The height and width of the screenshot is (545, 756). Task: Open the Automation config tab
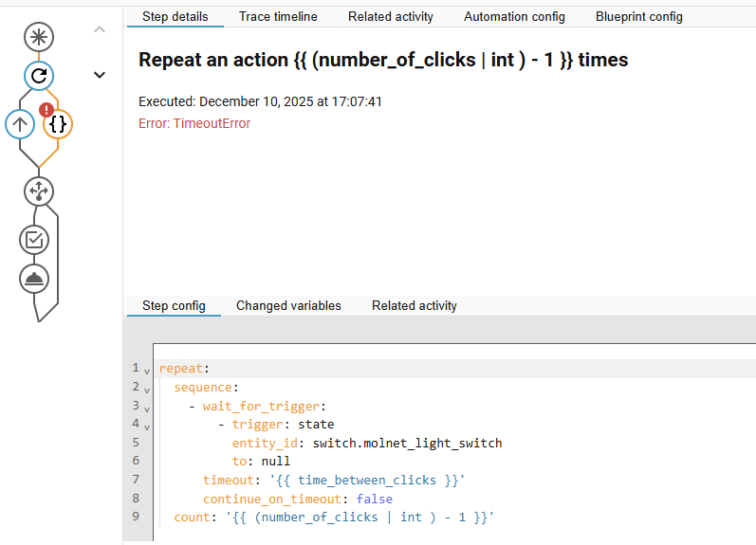tap(514, 16)
